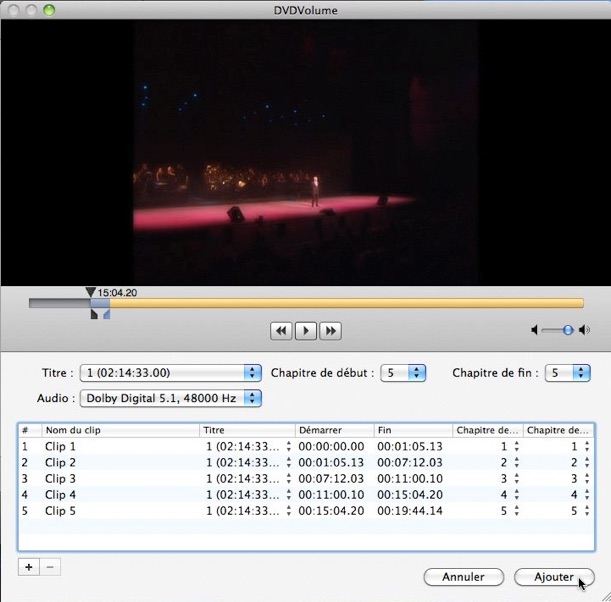This screenshot has height=602, width=611.
Task: Click the low-volume speaker icon
Action: [534, 330]
